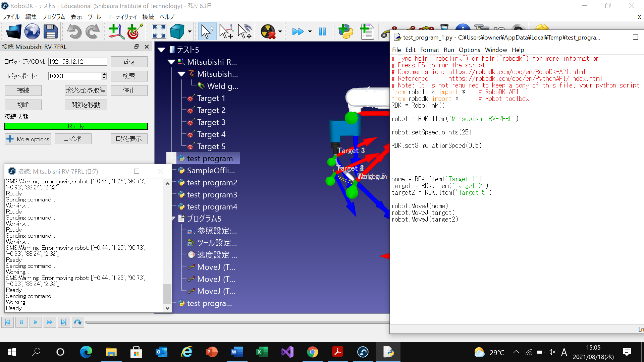Click the Undo arrow icon
The width and height of the screenshot is (644, 362).
point(74,32)
